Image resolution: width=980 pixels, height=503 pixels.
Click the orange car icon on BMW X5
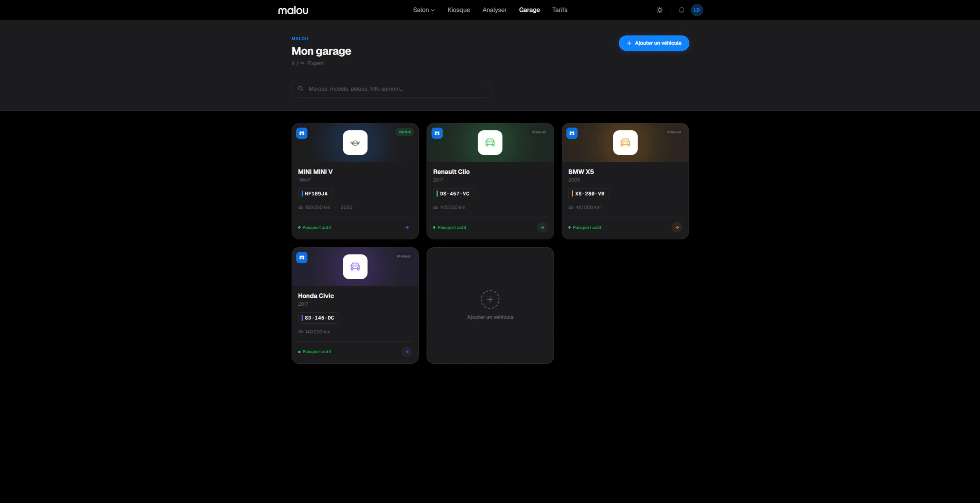[x=625, y=143]
